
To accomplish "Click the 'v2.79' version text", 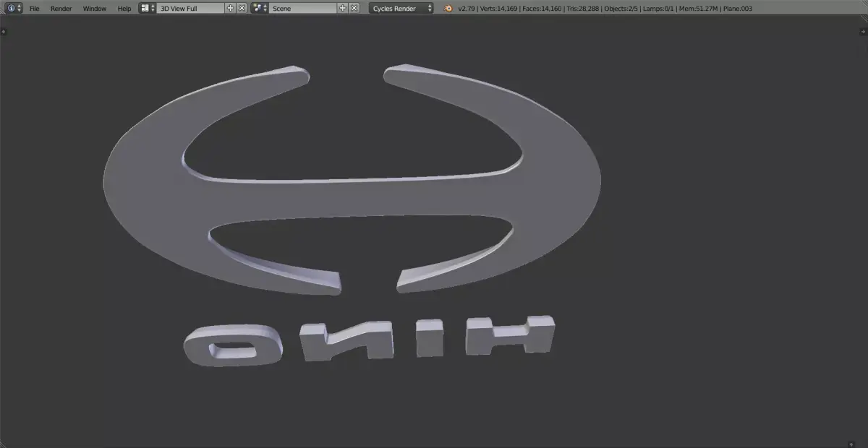I will 467,9.
